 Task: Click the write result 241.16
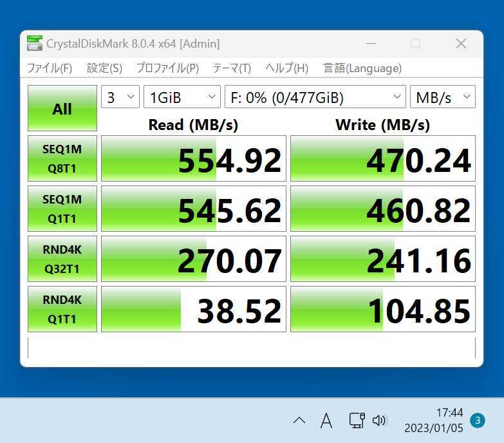click(383, 259)
